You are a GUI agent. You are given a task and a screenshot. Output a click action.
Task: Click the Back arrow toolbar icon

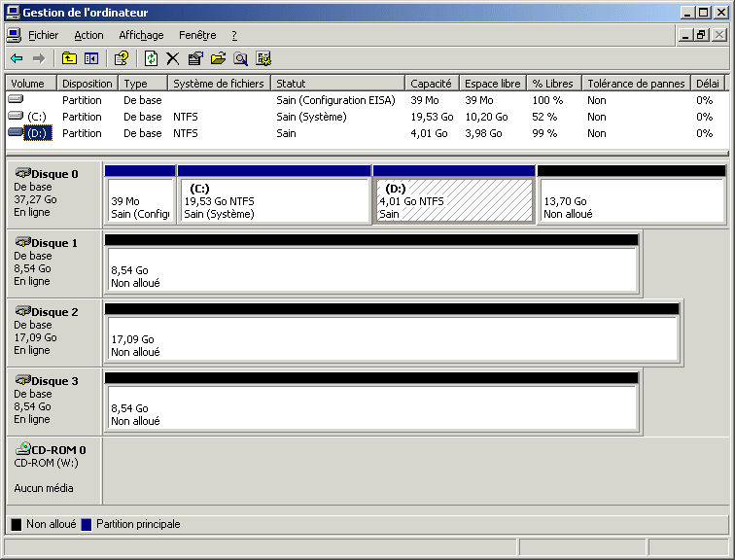click(17, 58)
